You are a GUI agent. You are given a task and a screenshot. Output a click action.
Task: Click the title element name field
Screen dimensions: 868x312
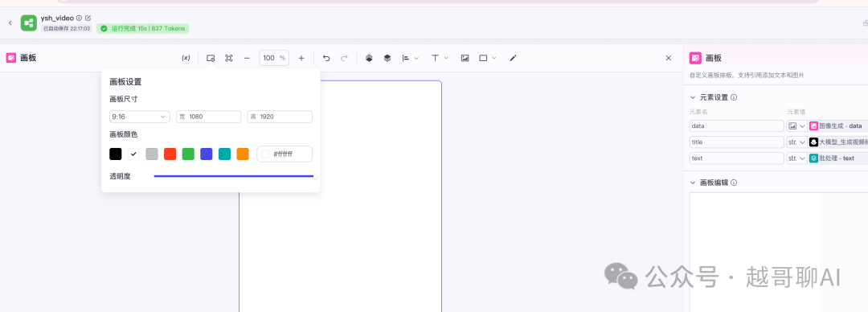[737, 142]
